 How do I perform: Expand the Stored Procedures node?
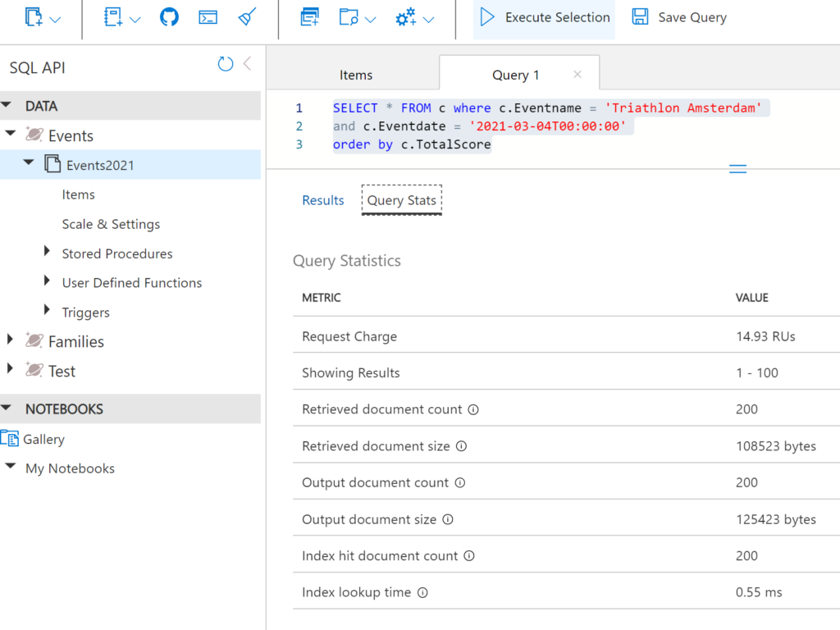47,253
